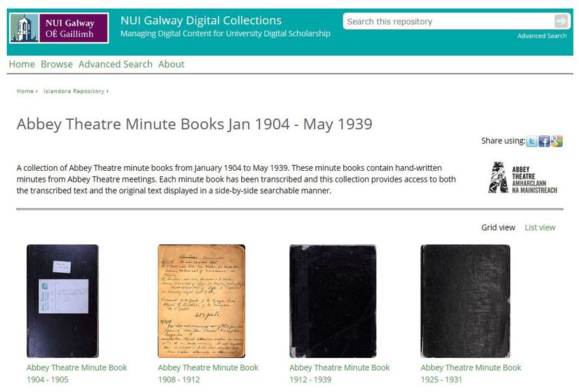Click the Home breadcrumb link
The image size is (579, 392).
pyautogui.click(x=25, y=91)
